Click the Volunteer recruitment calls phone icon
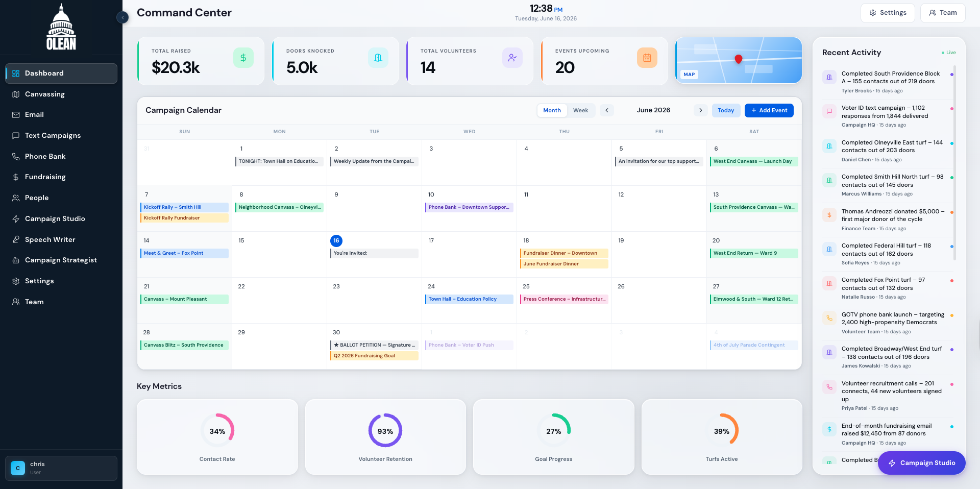Image resolution: width=980 pixels, height=489 pixels. (829, 387)
